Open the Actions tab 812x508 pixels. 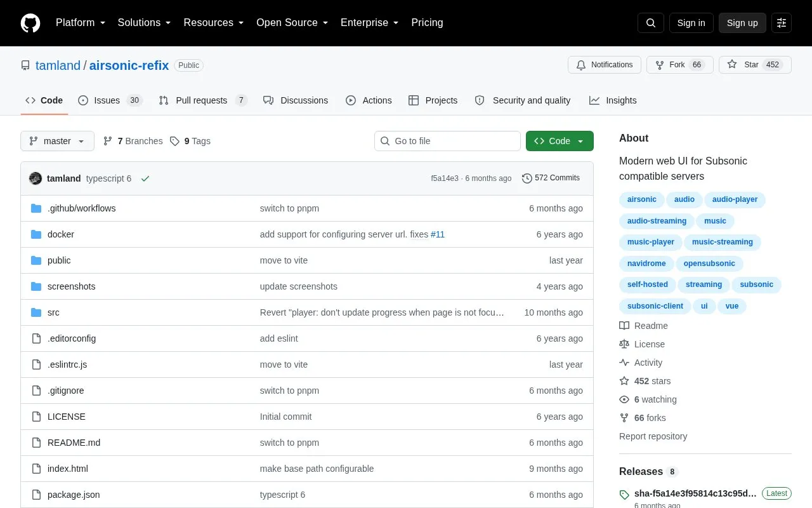[369, 100]
